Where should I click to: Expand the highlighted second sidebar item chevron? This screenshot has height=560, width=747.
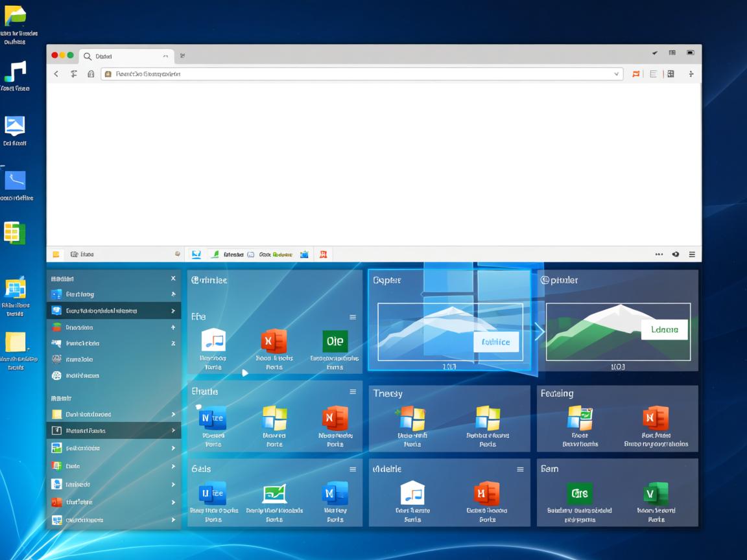(173, 311)
